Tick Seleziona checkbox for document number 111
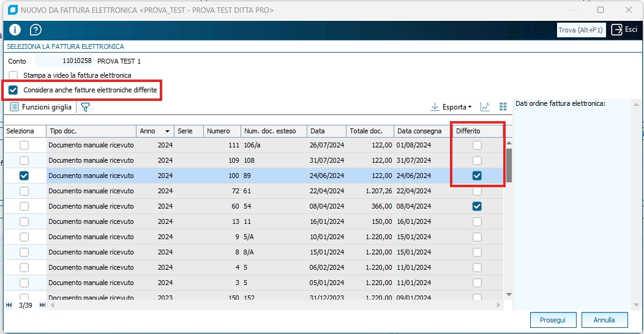Viewport: 644px width, 334px height. click(x=24, y=145)
